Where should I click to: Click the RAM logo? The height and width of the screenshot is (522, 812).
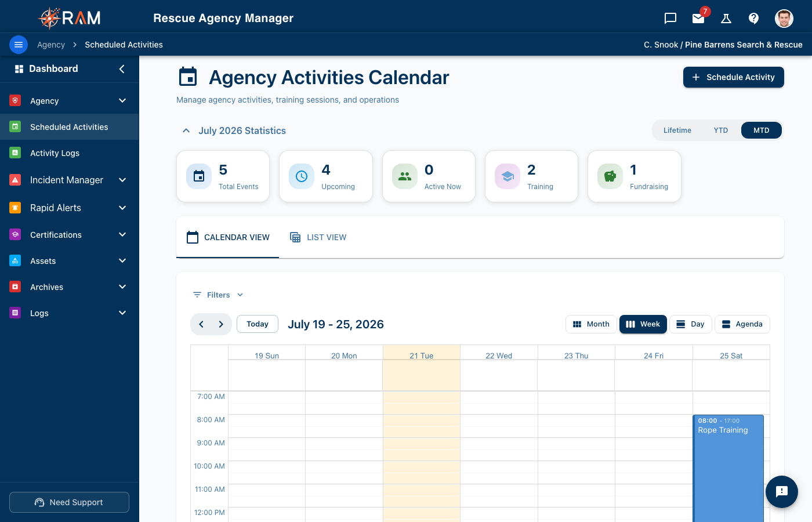coord(70,18)
